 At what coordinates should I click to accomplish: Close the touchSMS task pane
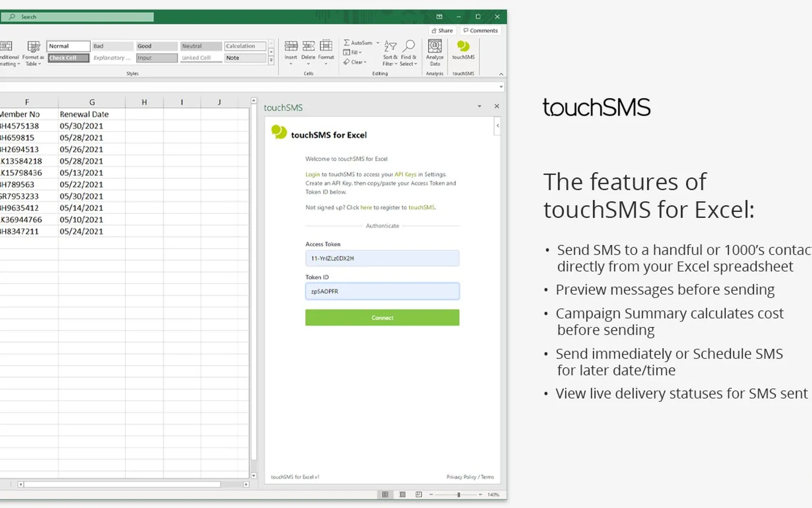click(497, 106)
